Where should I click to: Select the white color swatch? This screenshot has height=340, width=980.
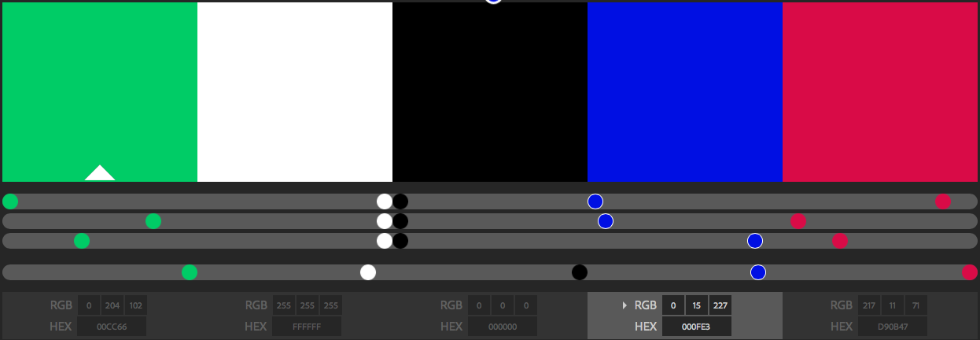pyautogui.click(x=294, y=91)
